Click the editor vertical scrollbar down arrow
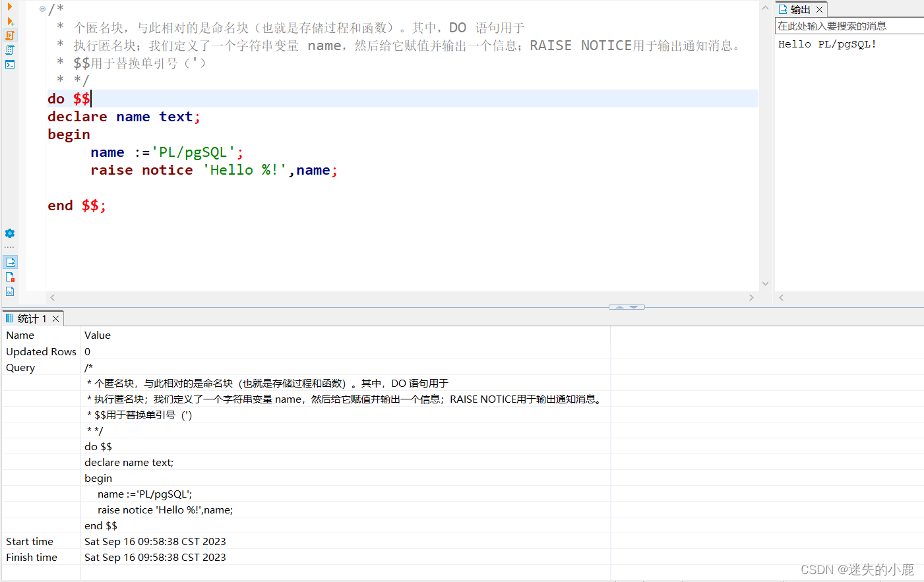 [x=765, y=283]
